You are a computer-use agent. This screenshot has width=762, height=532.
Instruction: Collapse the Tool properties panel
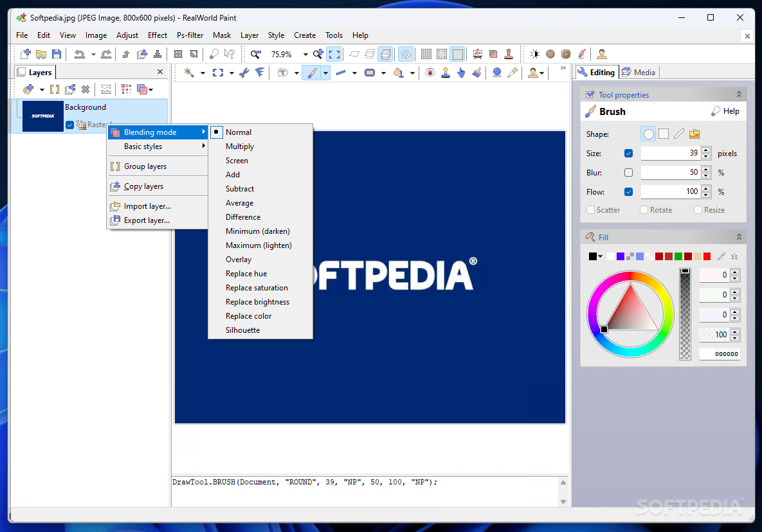[x=738, y=94]
